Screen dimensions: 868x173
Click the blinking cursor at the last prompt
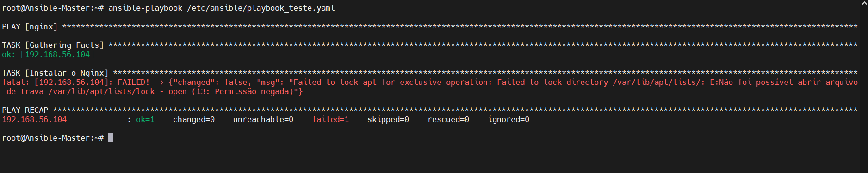[x=111, y=138]
